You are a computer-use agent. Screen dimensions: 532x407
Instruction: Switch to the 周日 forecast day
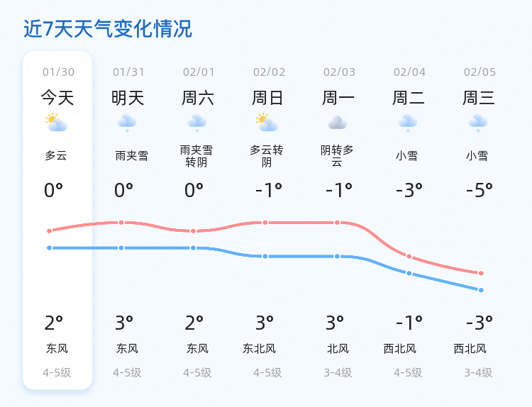268,97
